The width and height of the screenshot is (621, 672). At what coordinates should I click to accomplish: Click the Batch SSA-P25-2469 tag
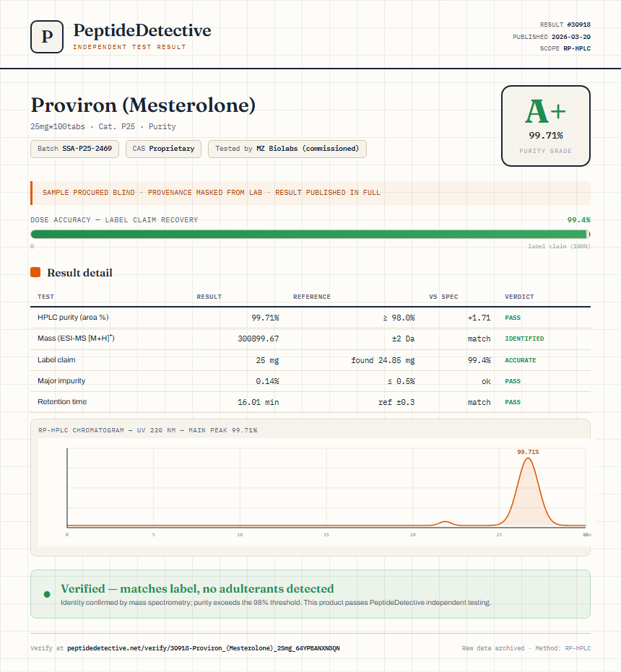tap(74, 149)
